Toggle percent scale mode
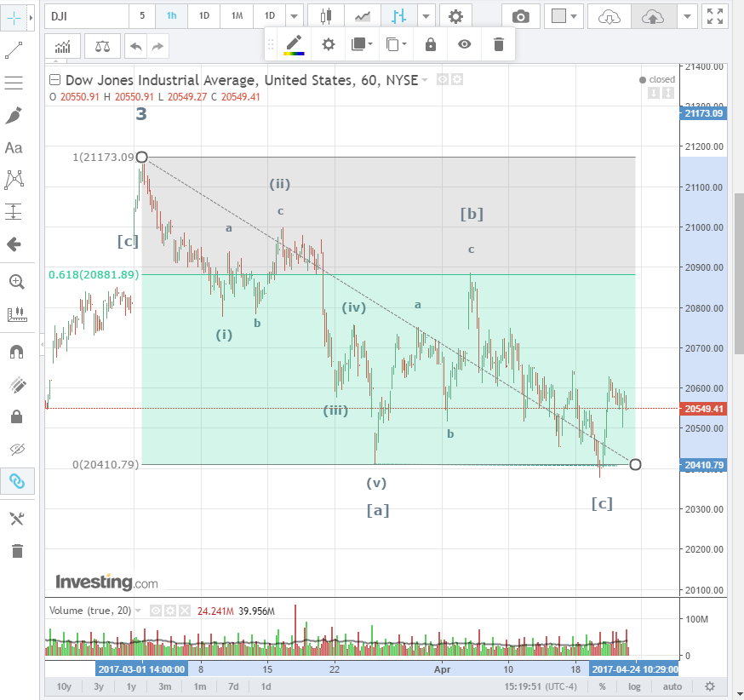The height and width of the screenshot is (700, 744). 602,686
